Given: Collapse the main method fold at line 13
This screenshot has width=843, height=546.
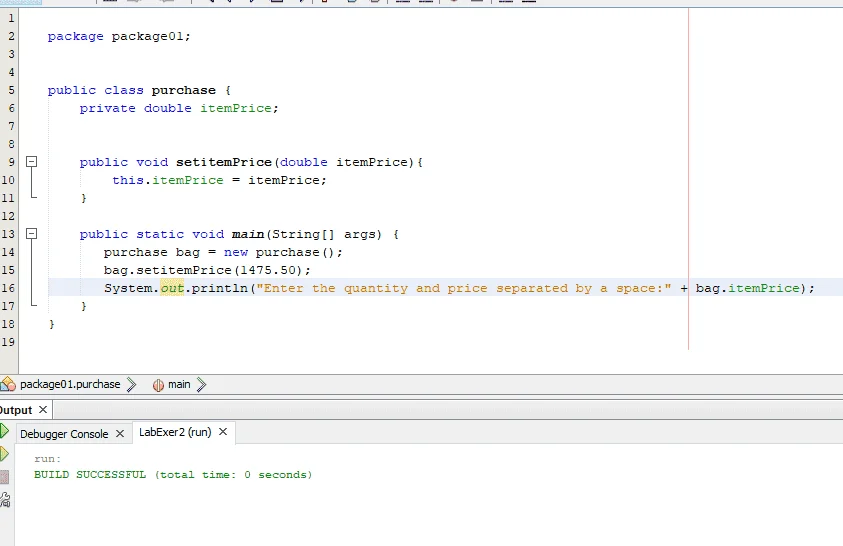Looking at the screenshot, I should click(x=32, y=233).
